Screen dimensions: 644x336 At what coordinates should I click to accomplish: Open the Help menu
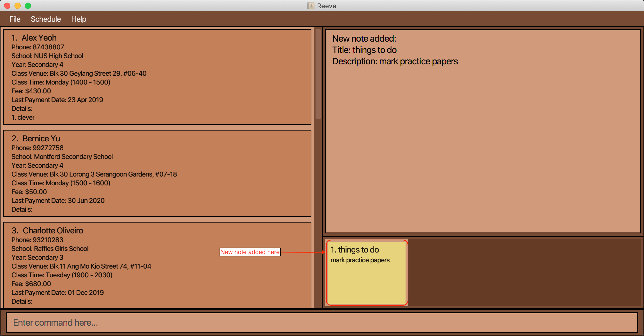[79, 19]
